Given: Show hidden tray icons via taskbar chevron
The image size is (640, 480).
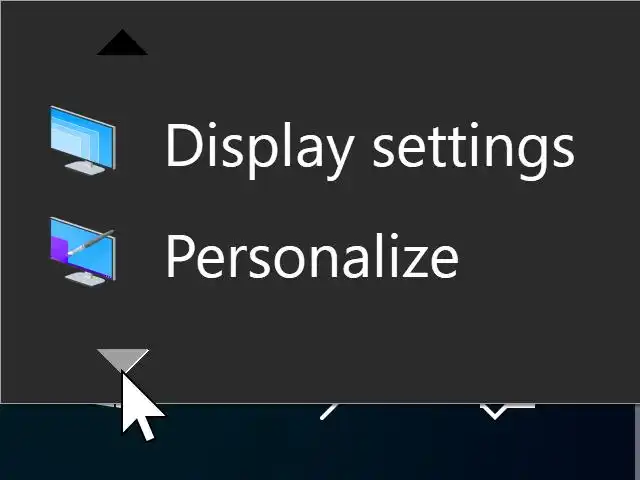Looking at the screenshot, I should [507, 411].
